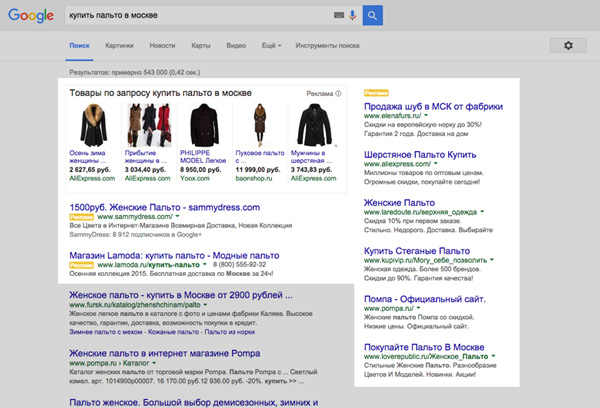Open the Мужчины в шерстяная product link
600x408 pixels.
pyautogui.click(x=311, y=157)
